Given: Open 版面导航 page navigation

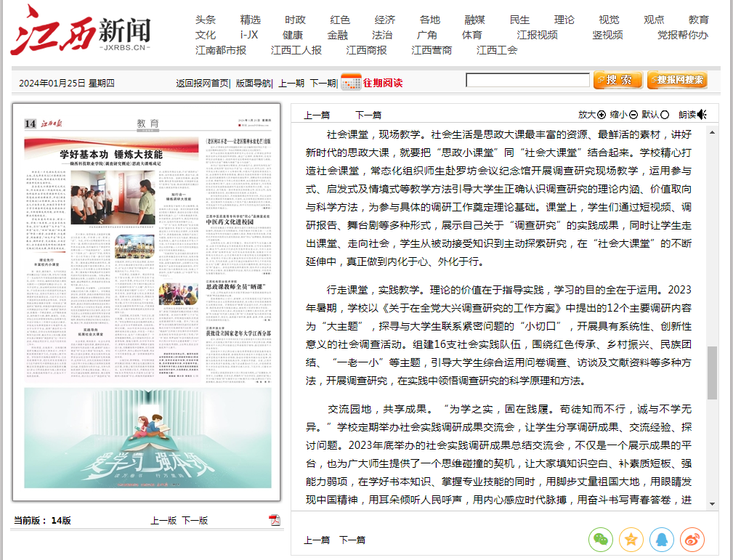Looking at the screenshot, I should tap(254, 83).
